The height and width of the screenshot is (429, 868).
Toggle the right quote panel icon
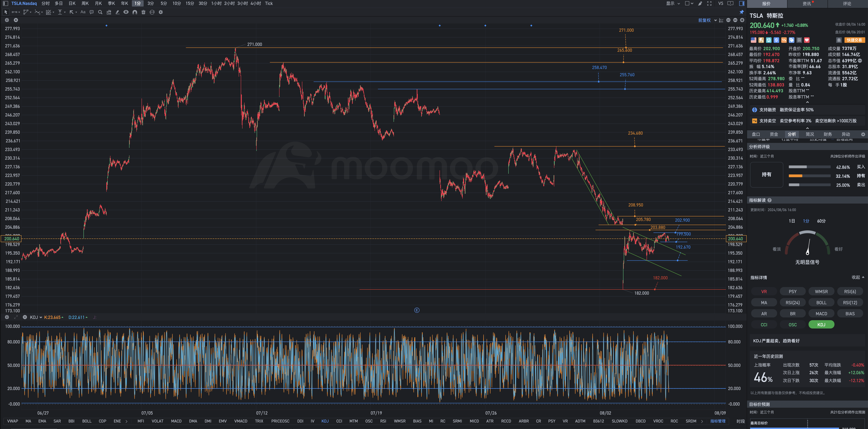742,3
